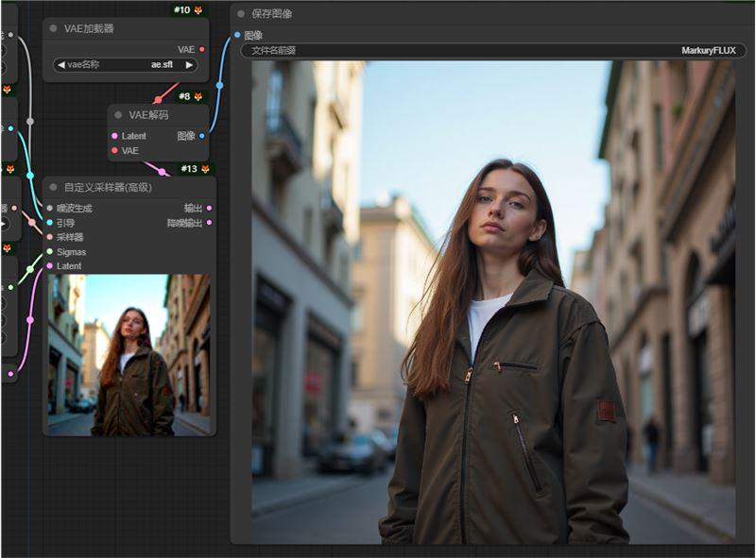Toggle collapse dot on VAE解码 node
The width and height of the screenshot is (756, 558).
click(118, 114)
